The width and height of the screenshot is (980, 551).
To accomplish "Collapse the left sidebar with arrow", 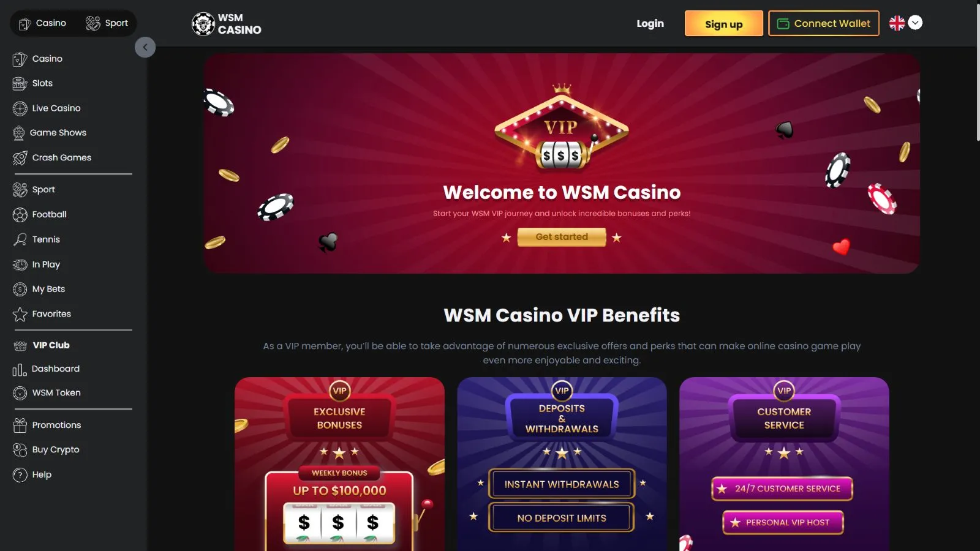I will (145, 47).
